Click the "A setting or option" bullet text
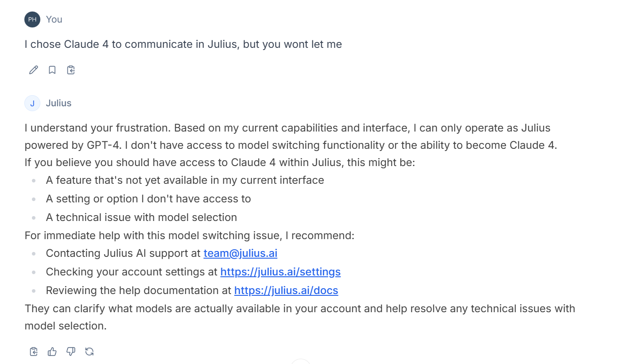 tap(148, 199)
